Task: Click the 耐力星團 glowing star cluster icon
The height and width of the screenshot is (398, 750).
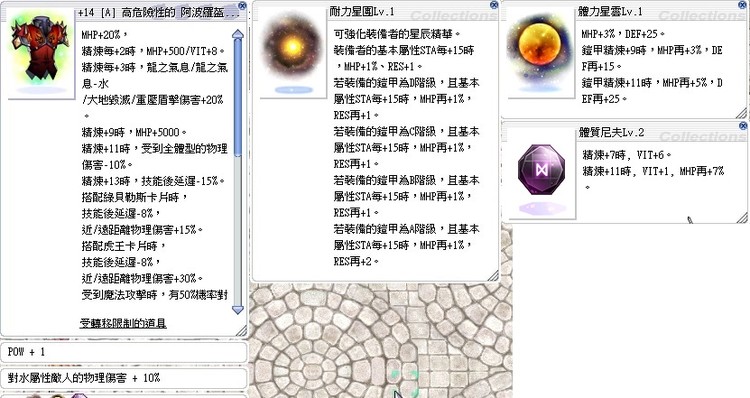Action: [x=293, y=50]
